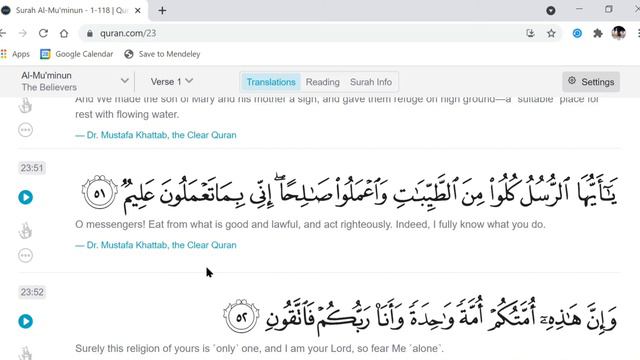Play audio for verse 23:52
Viewport: 640px width, 360px height.
(25, 321)
